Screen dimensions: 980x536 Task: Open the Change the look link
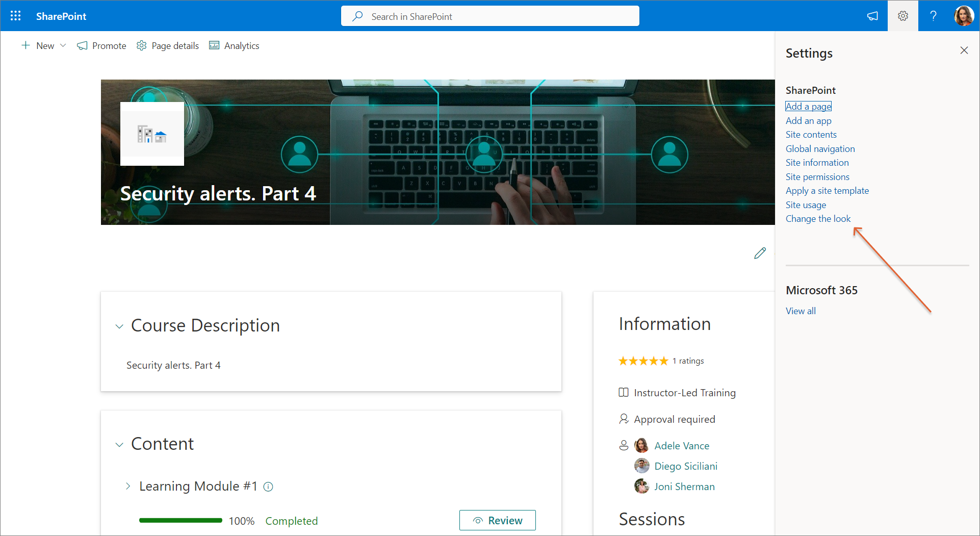[818, 219]
